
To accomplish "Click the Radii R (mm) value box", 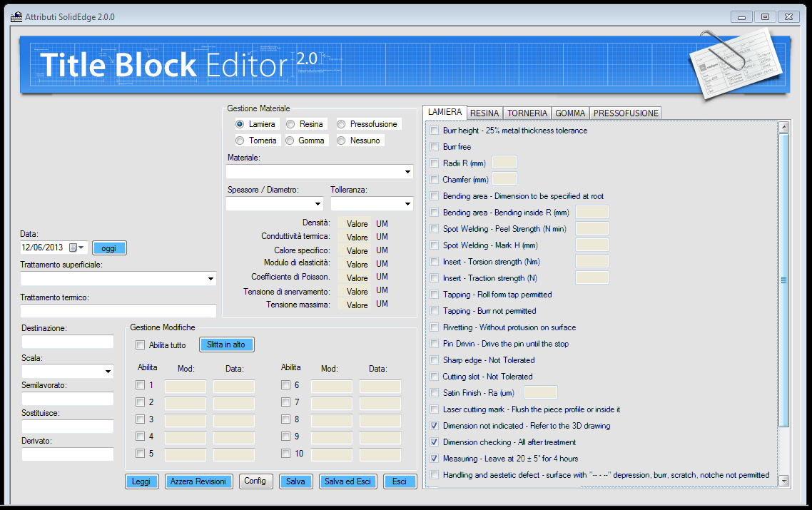I will tap(504, 163).
